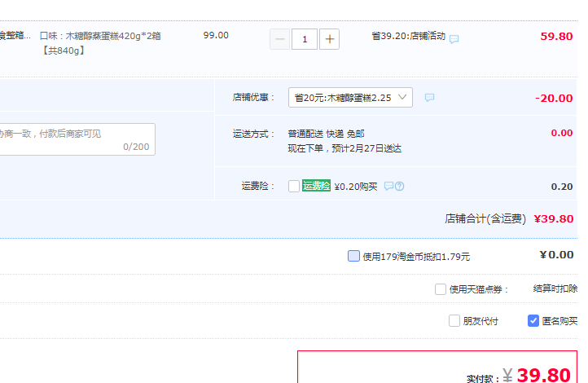
Task: Check the 朋友代付 option
Action: tap(454, 321)
